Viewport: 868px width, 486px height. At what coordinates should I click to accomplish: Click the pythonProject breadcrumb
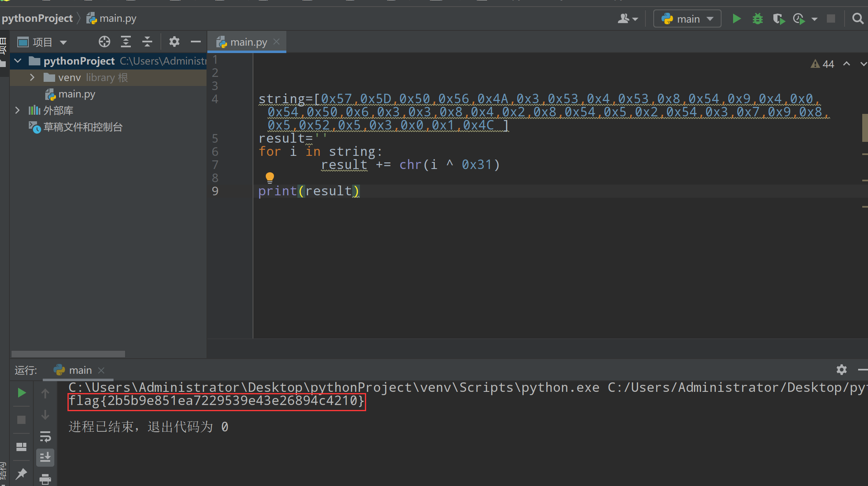click(37, 19)
